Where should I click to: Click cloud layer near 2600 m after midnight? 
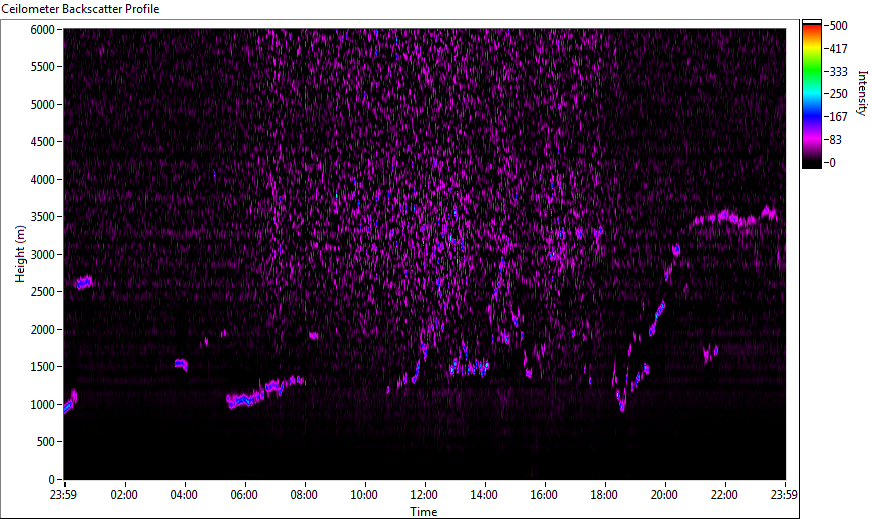(84, 282)
